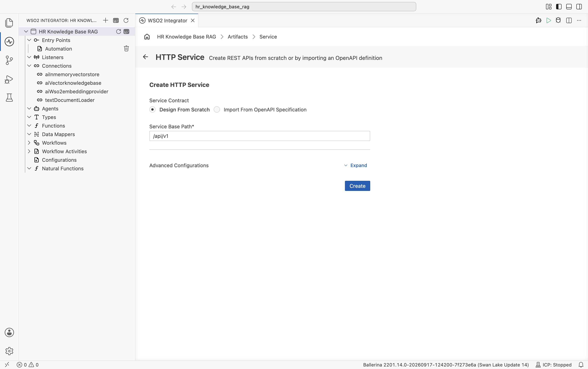Expand the Workflow Activities tree node
The image size is (588, 369).
(x=29, y=151)
